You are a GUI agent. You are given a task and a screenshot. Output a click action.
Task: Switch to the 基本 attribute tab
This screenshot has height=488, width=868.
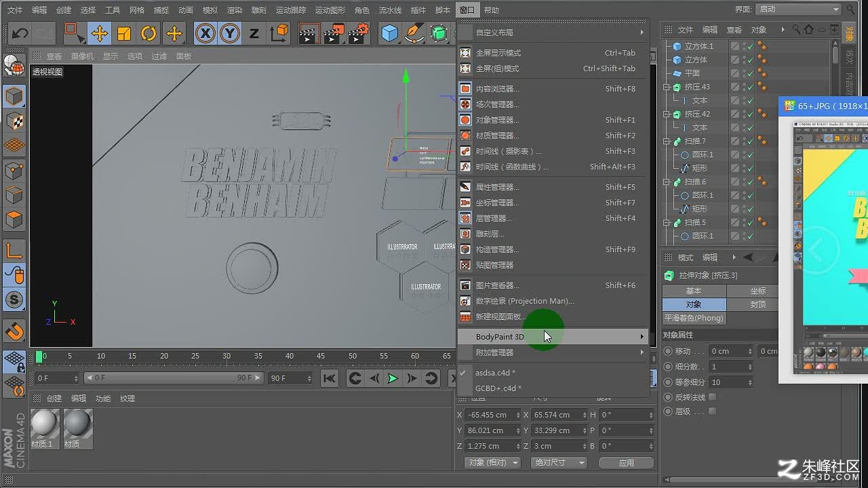(694, 291)
